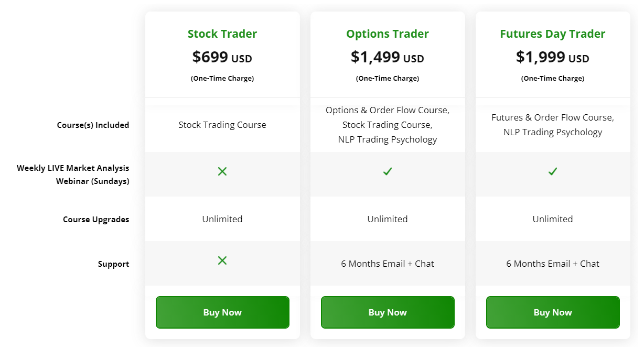Click the Course(s) Included row label
Viewport: 644px width, 348px height.
93,125
